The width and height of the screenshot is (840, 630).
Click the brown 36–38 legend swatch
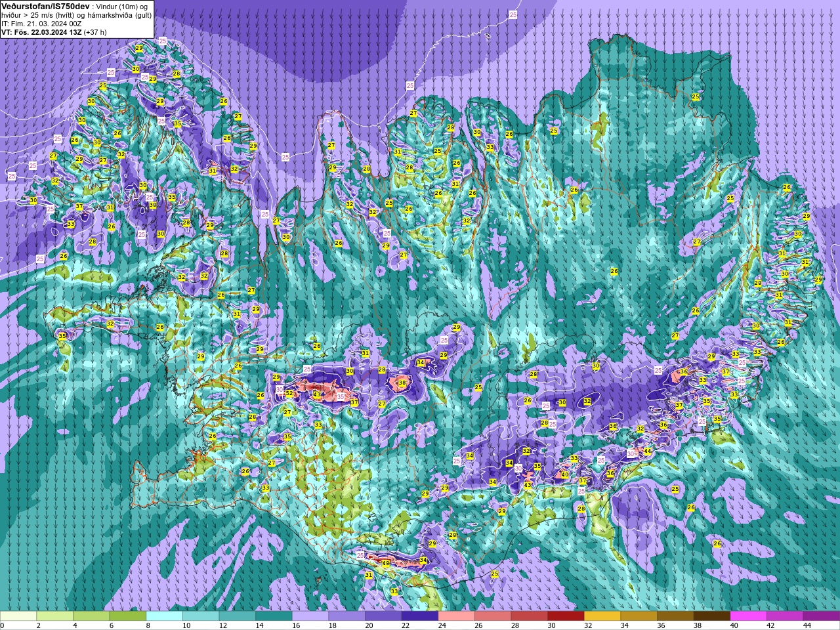click(676, 616)
